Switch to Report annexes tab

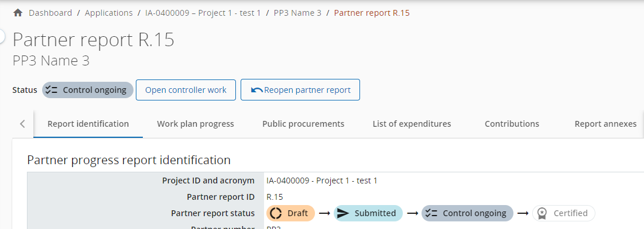pos(605,124)
